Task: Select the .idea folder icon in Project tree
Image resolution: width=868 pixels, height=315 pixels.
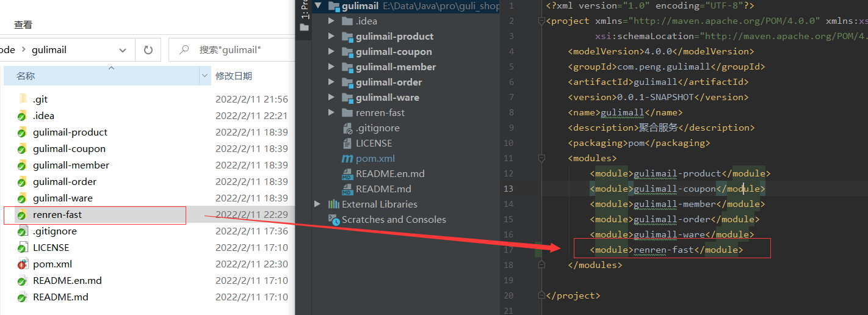Action: [x=347, y=21]
